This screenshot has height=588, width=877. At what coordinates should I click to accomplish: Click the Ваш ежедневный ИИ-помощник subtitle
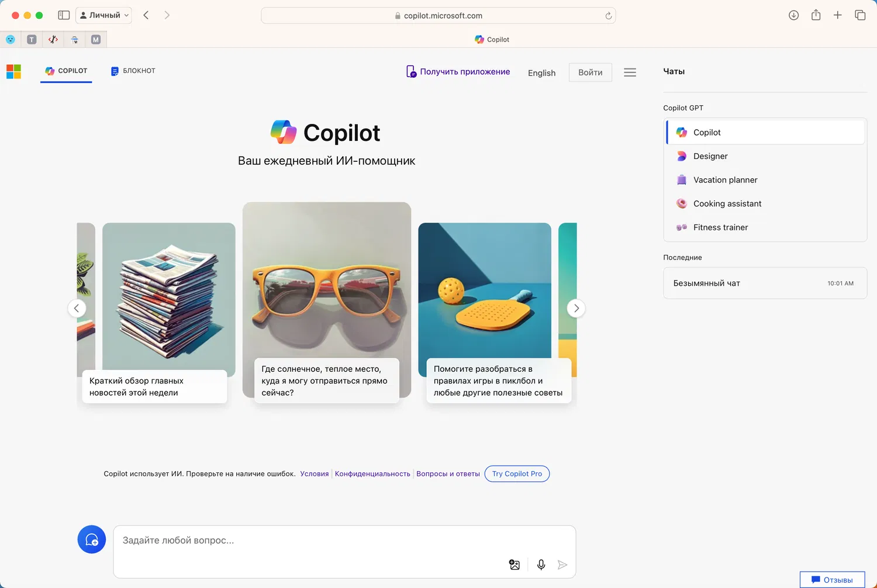click(327, 161)
